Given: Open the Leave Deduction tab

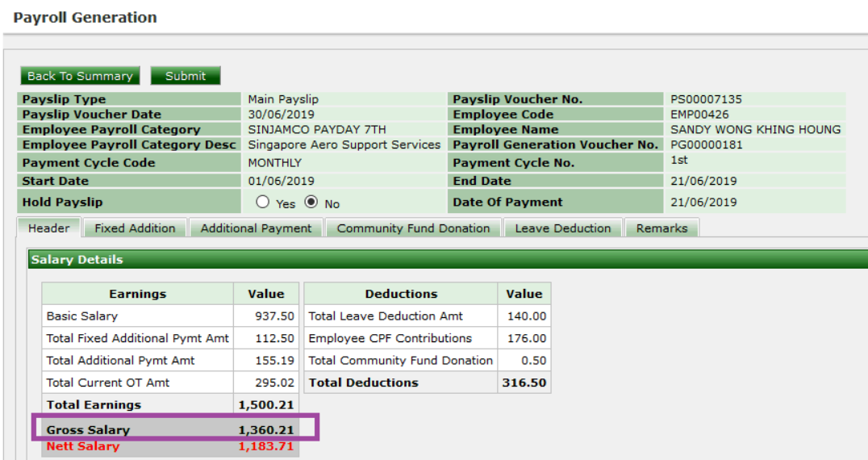Looking at the screenshot, I should (563, 228).
